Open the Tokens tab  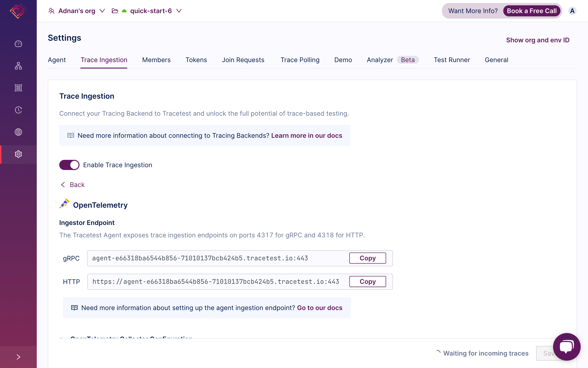196,60
